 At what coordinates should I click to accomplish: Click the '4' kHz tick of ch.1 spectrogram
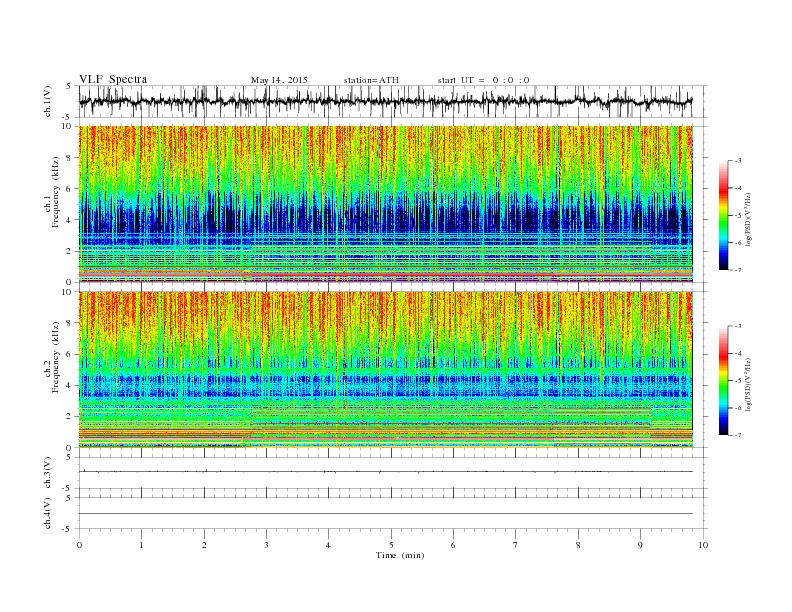pyautogui.click(x=70, y=220)
